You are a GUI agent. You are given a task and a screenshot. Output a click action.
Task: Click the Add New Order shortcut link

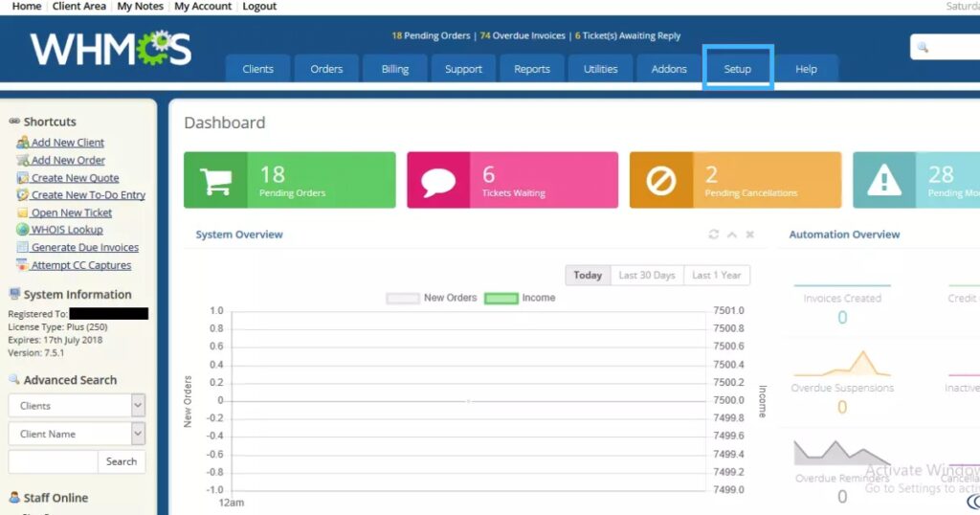pos(68,160)
